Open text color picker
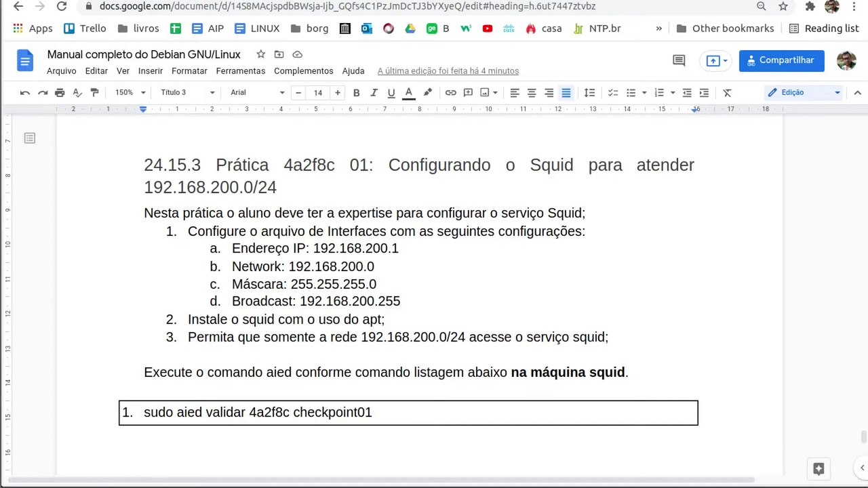 pyautogui.click(x=409, y=92)
